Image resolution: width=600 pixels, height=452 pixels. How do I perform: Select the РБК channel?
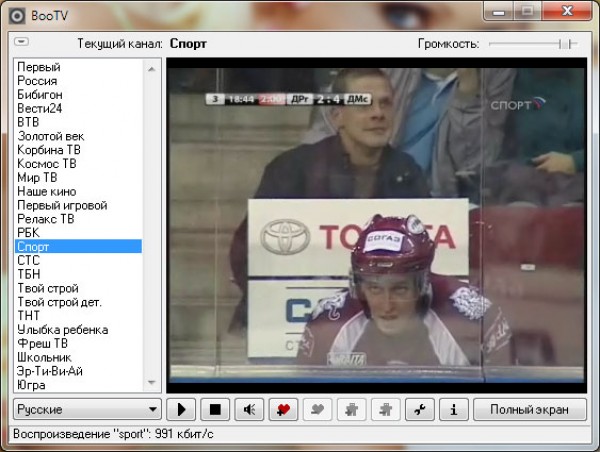click(x=78, y=233)
